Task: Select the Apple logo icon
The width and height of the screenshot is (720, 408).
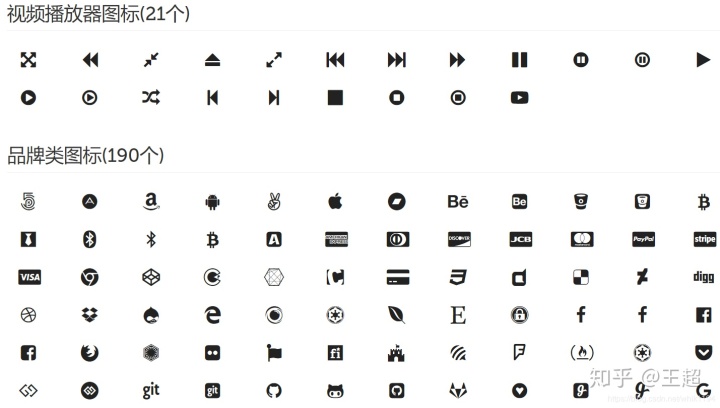Action: click(335, 201)
